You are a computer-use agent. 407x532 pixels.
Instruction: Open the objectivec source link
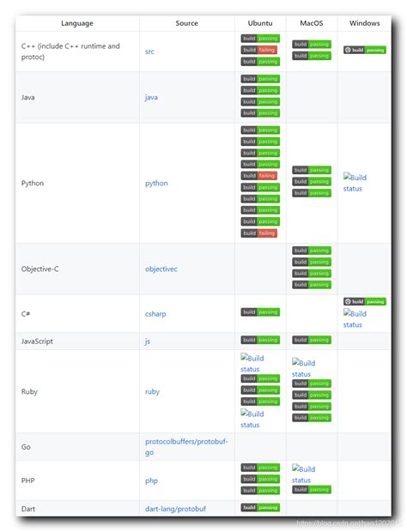click(161, 269)
